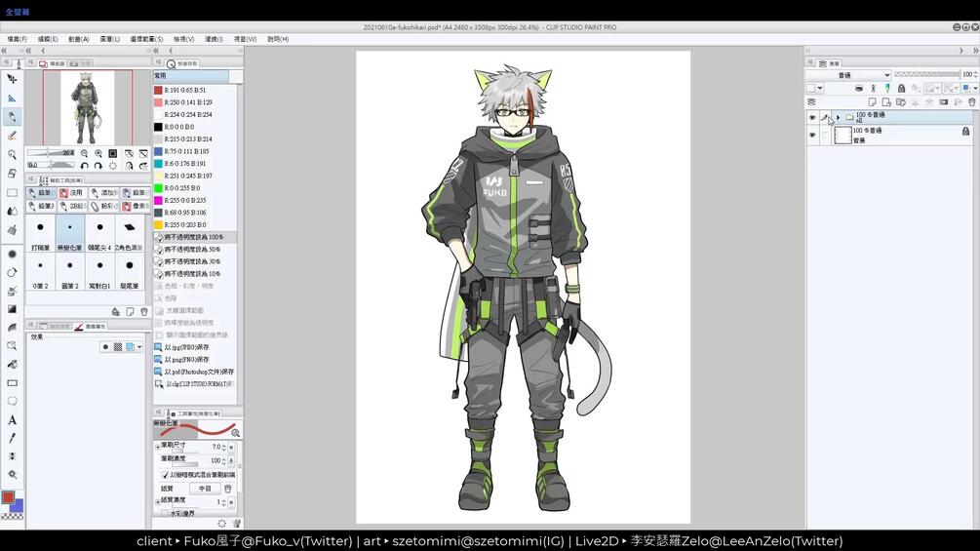Image resolution: width=980 pixels, height=551 pixels.
Task: Click Navigator canvas thumbnail preview
Action: 88,107
